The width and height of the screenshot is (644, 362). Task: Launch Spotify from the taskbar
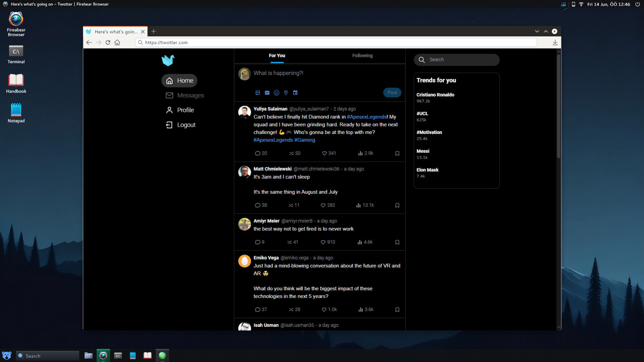(162, 355)
